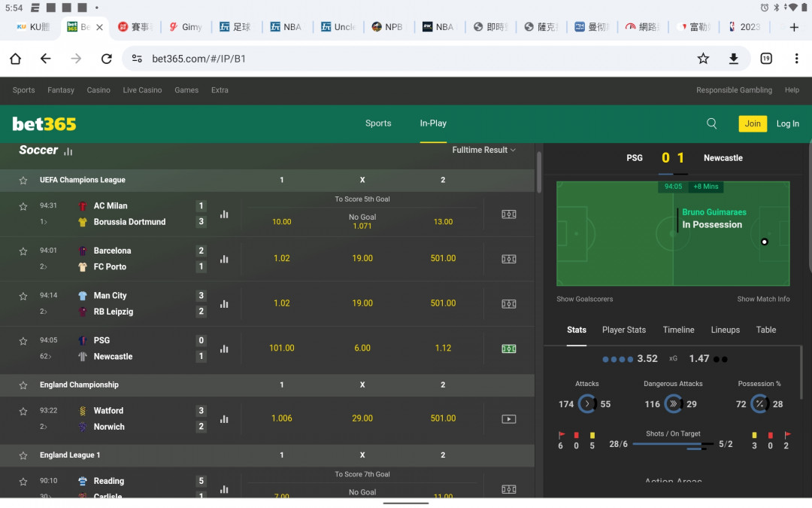Image resolution: width=812 pixels, height=508 pixels.
Task: Switch to the In-Play tab
Action: [433, 123]
